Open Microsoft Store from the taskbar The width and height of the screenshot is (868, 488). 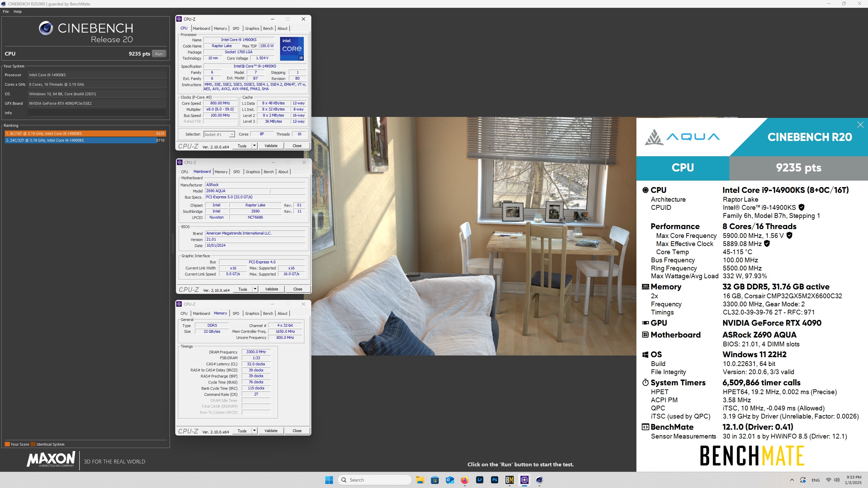(x=435, y=480)
